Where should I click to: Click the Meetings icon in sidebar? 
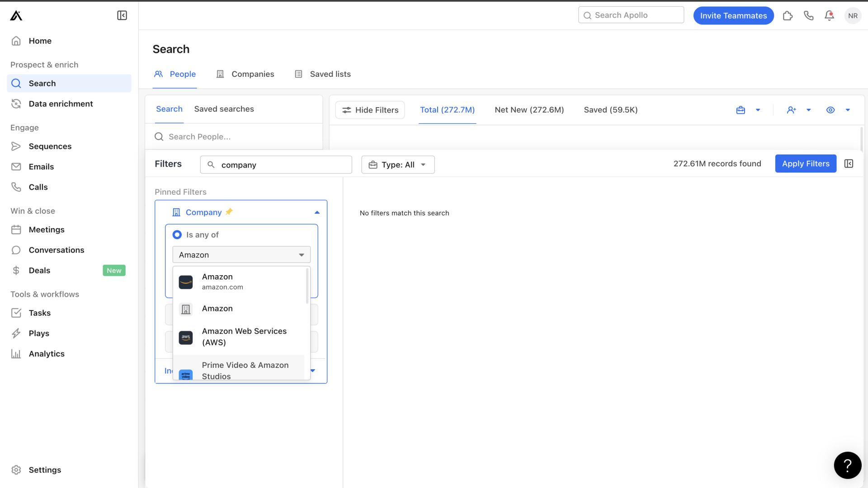click(x=16, y=230)
